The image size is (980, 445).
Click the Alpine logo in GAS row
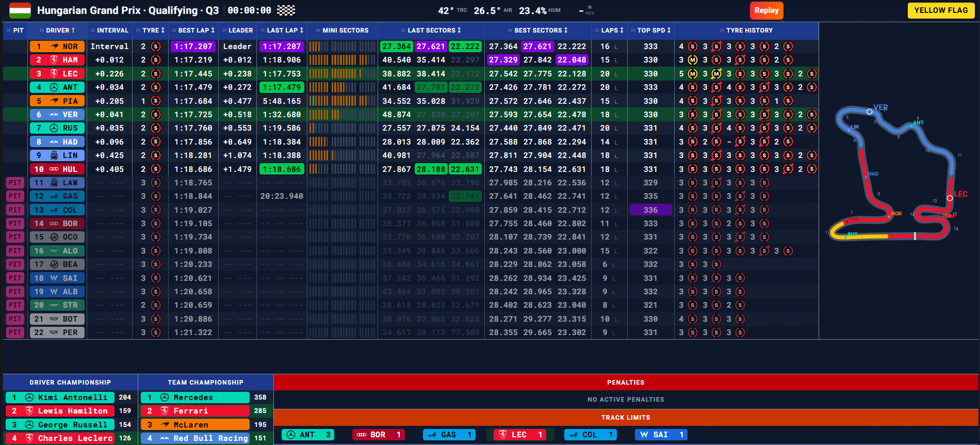point(54,196)
